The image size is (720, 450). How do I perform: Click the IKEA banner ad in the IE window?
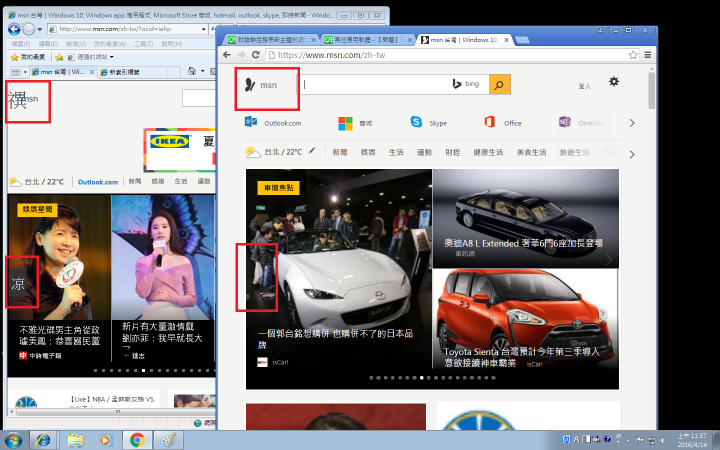point(180,149)
